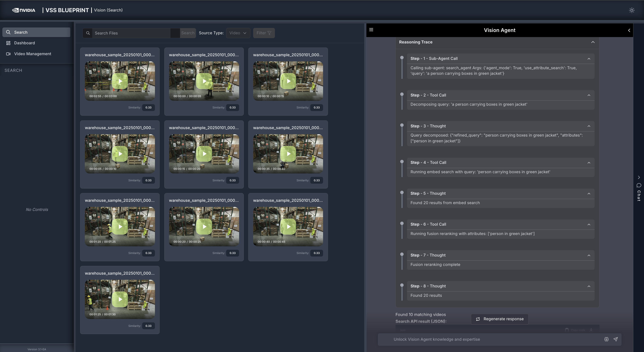Collapse the Vision Agent panel with the arrow
This screenshot has height=352, width=644.
pyautogui.click(x=629, y=30)
